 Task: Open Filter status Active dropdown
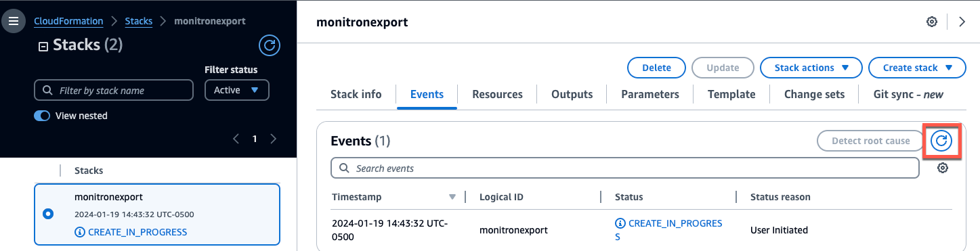pos(237,90)
